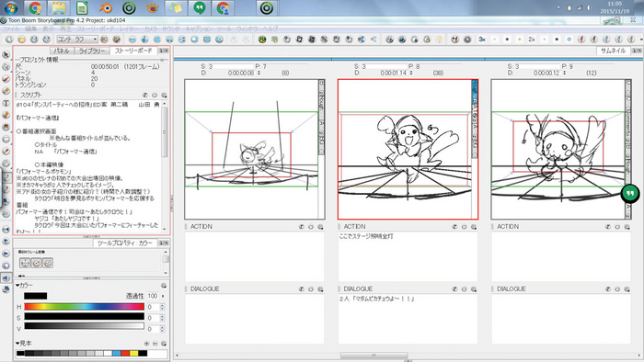Image resolution: width=644 pixels, height=362 pixels.
Task: Select panel 9 storyboard thumbnail
Action: point(561,149)
